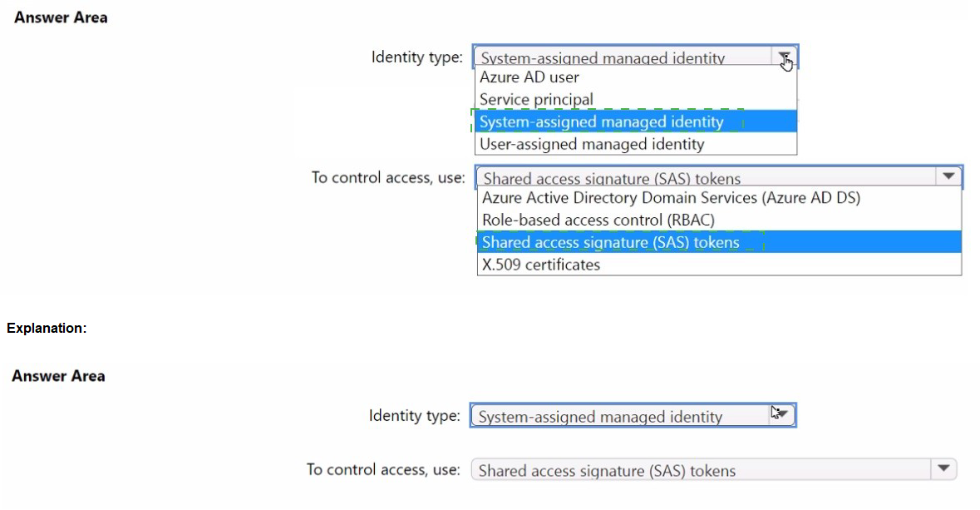980x510 pixels.
Task: Pick System-assigned managed identity in the open list
Action: tap(602, 122)
